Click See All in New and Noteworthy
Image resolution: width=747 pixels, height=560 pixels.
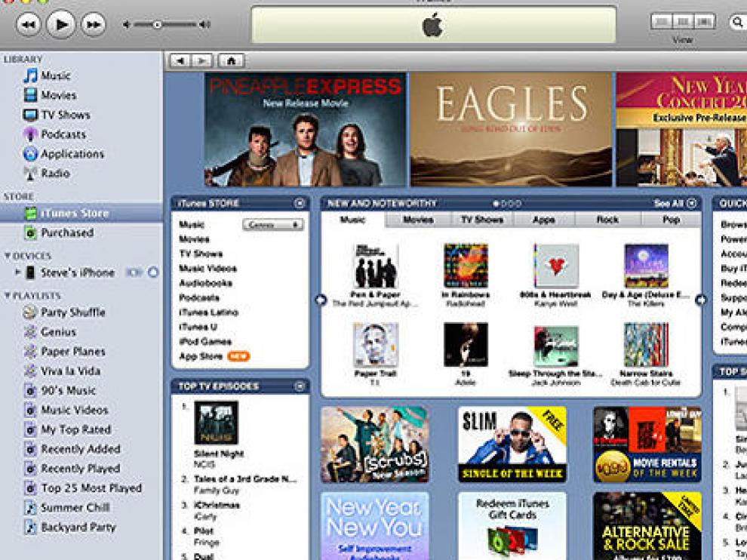click(675, 204)
